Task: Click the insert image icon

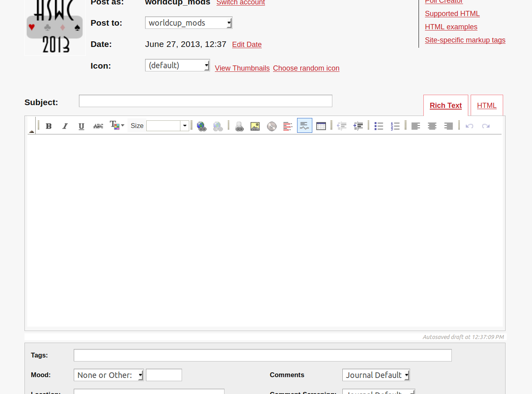Action: tap(255, 126)
